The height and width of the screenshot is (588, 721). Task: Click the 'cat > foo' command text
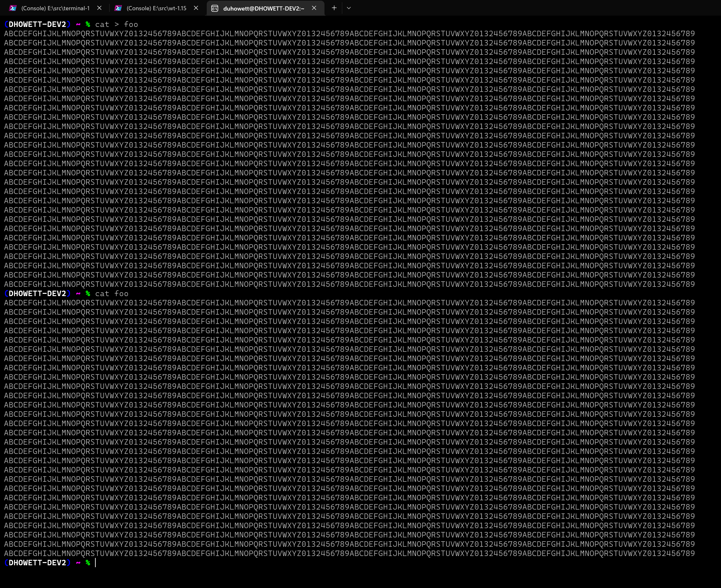[x=116, y=24]
